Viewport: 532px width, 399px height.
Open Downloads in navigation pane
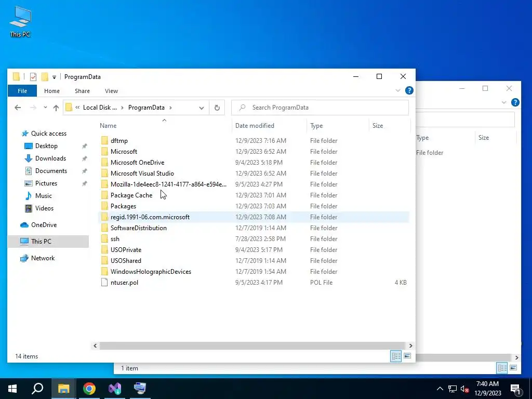(x=50, y=158)
